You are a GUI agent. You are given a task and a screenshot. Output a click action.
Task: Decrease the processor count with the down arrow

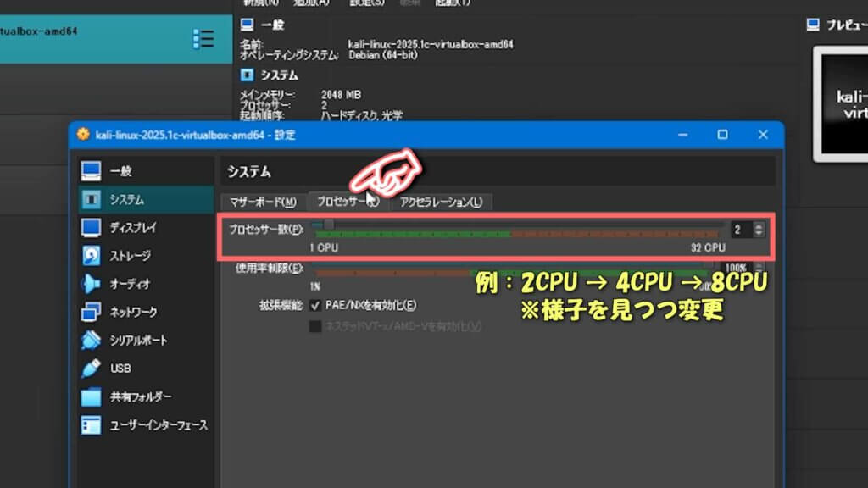point(759,233)
